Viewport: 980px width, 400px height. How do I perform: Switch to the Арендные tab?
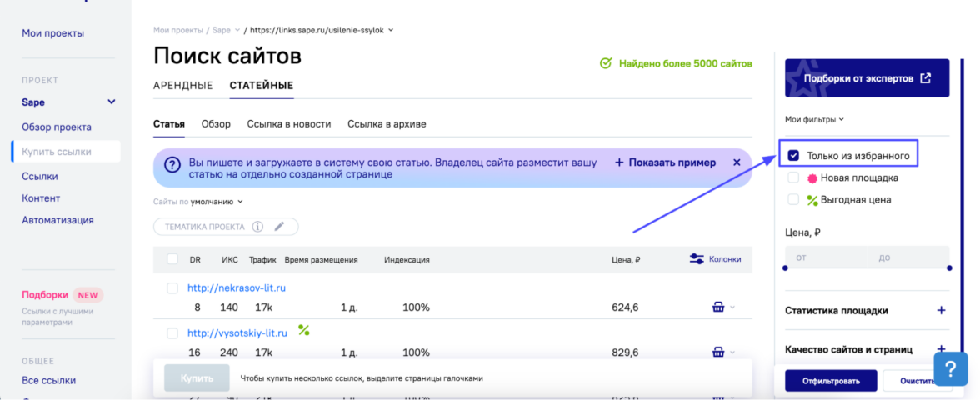(x=182, y=86)
